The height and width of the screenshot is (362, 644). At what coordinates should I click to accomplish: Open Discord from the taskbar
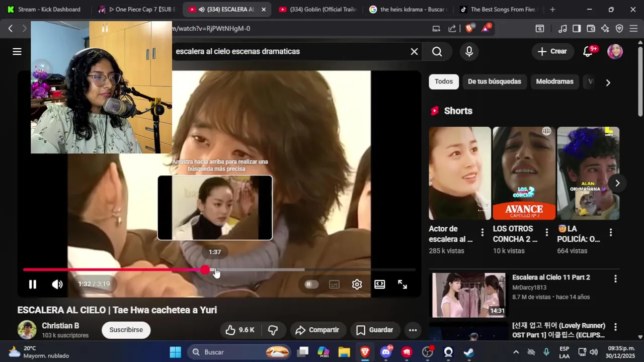[x=386, y=352]
